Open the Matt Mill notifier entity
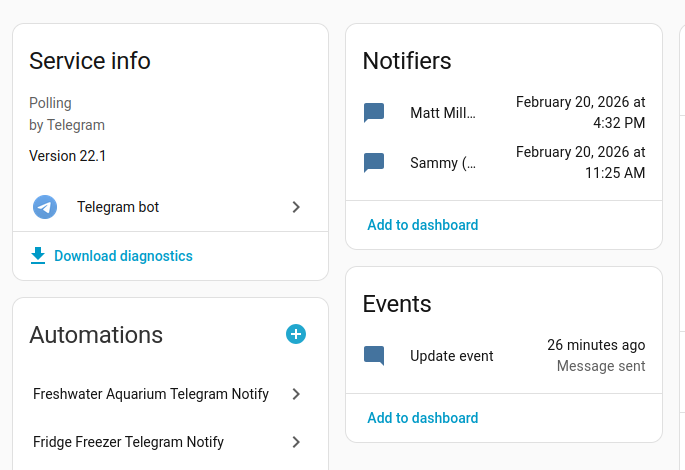Viewport: 685px width, 470px height. pyautogui.click(x=443, y=113)
